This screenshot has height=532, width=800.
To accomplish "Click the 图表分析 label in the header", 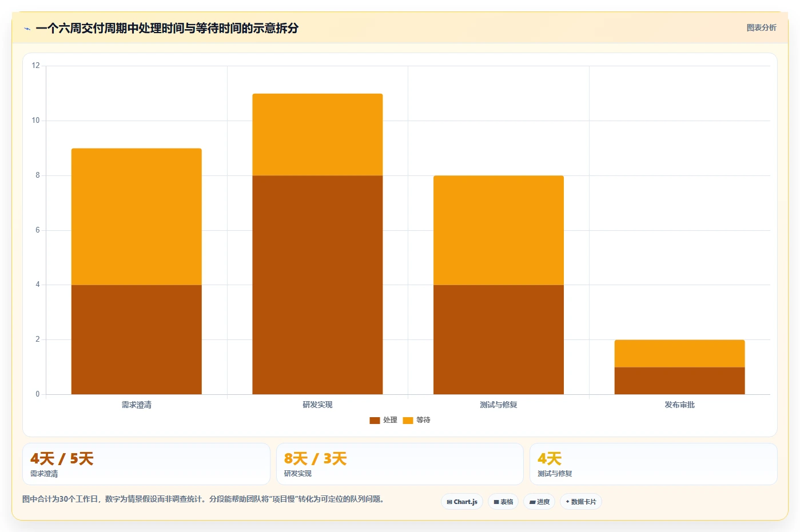I will (761, 27).
